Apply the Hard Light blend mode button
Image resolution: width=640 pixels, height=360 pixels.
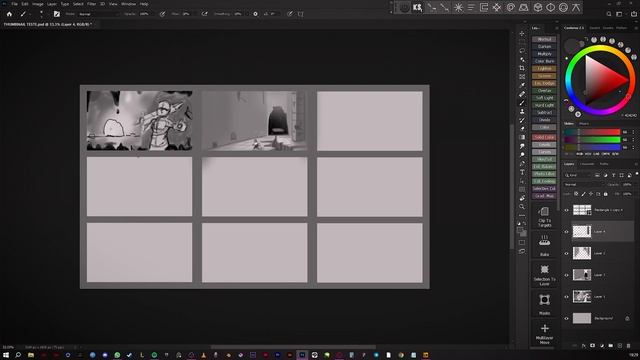pos(544,105)
